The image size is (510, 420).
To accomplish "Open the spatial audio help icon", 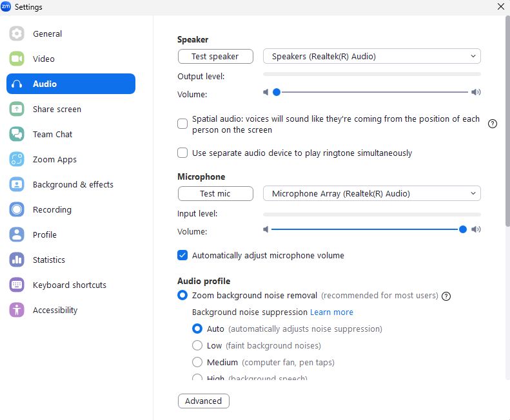I will point(493,124).
